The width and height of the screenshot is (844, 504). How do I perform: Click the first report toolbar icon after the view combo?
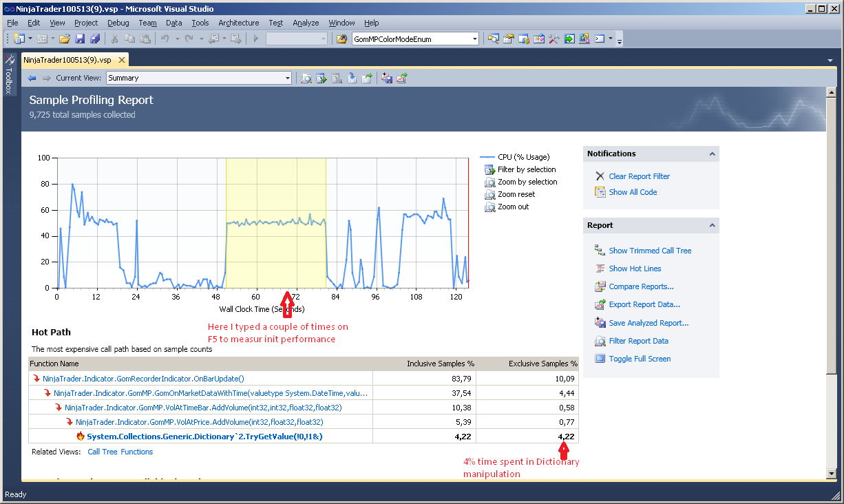pos(306,78)
